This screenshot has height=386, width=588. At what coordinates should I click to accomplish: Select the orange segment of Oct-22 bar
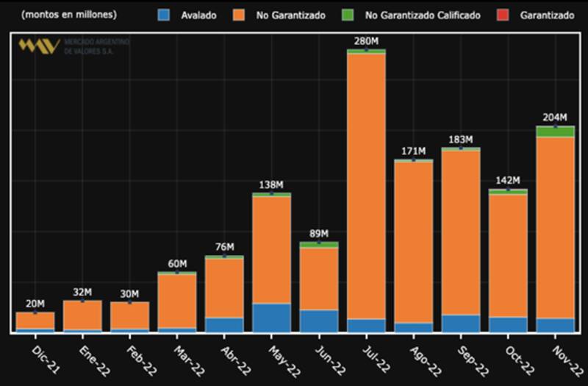tap(508, 255)
